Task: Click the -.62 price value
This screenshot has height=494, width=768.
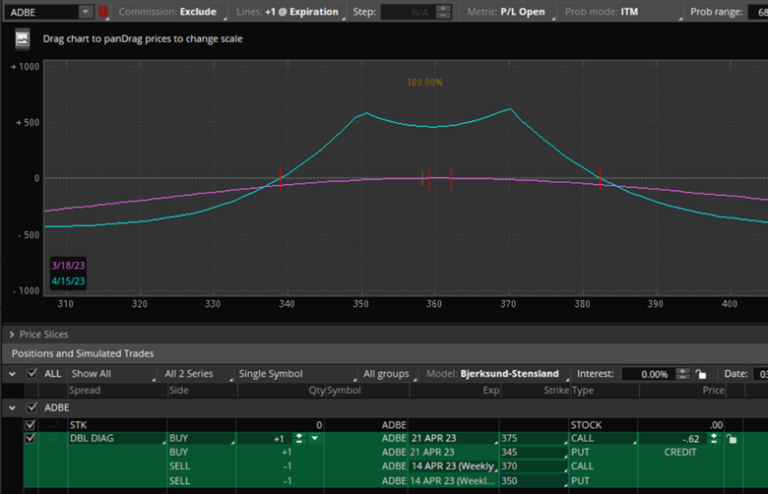Action: 691,439
